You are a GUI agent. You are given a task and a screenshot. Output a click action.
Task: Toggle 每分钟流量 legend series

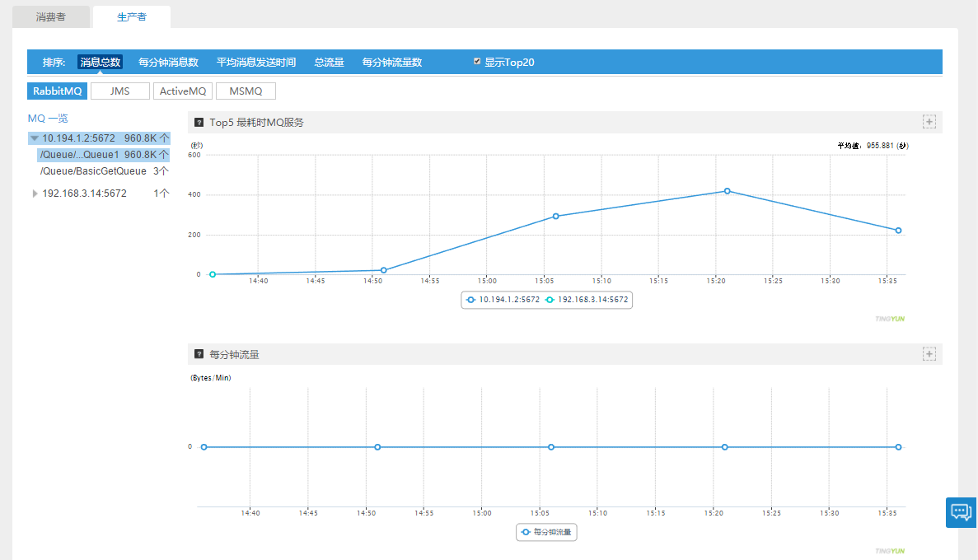[x=546, y=532]
